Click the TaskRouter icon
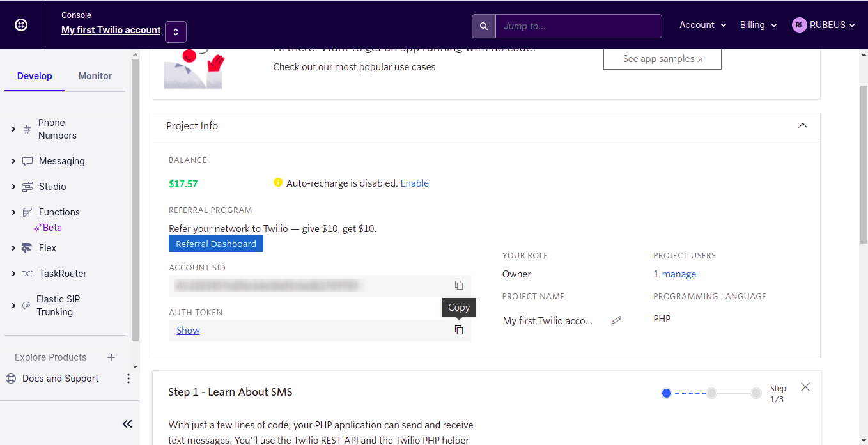 [x=27, y=274]
